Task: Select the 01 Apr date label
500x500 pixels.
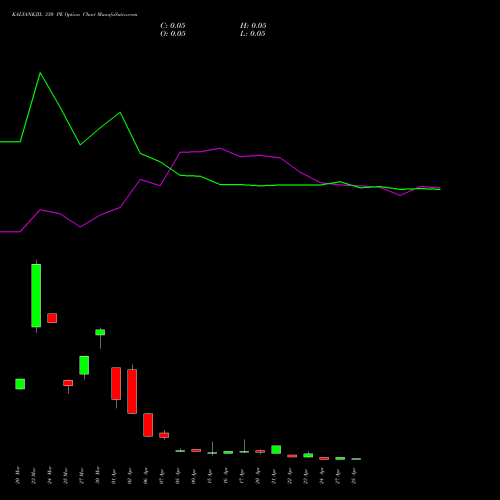Action: pyautogui.click(x=114, y=476)
